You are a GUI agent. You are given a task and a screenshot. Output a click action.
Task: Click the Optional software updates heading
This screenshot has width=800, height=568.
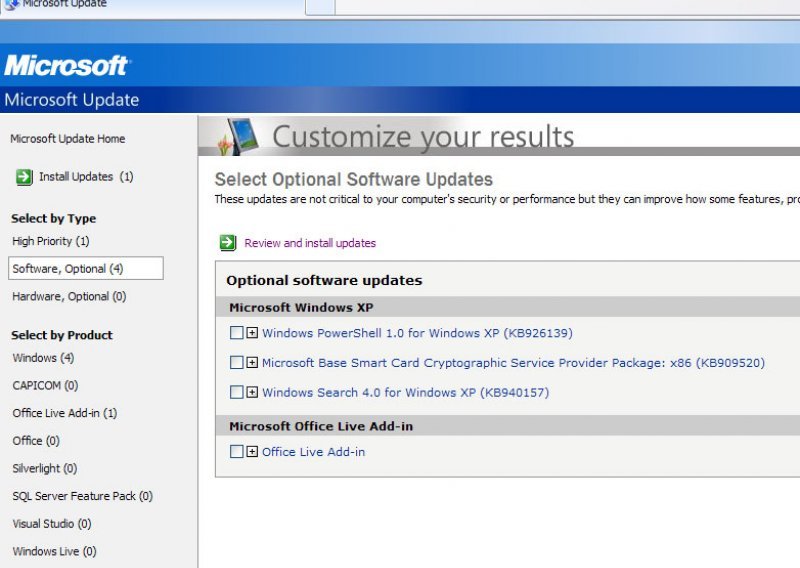click(324, 280)
